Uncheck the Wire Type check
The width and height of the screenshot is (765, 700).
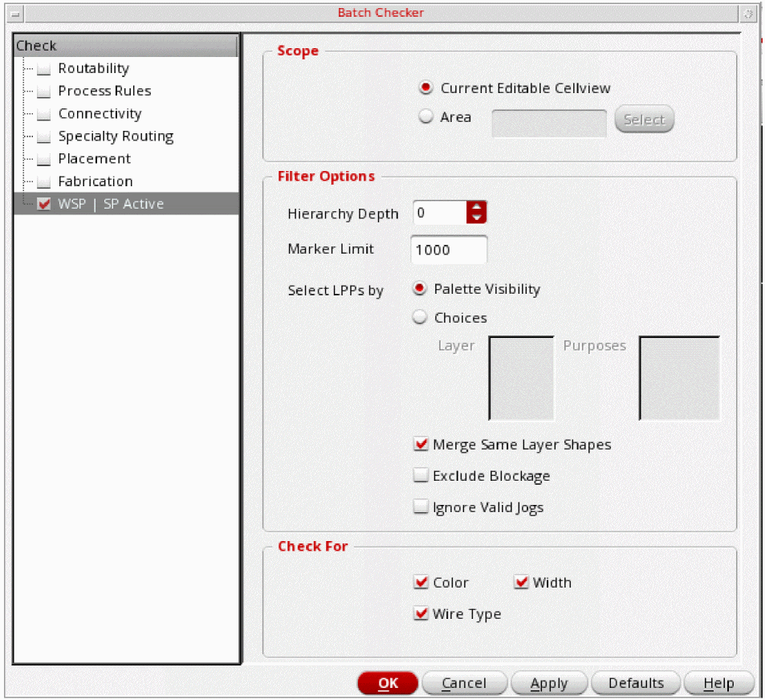tap(421, 614)
